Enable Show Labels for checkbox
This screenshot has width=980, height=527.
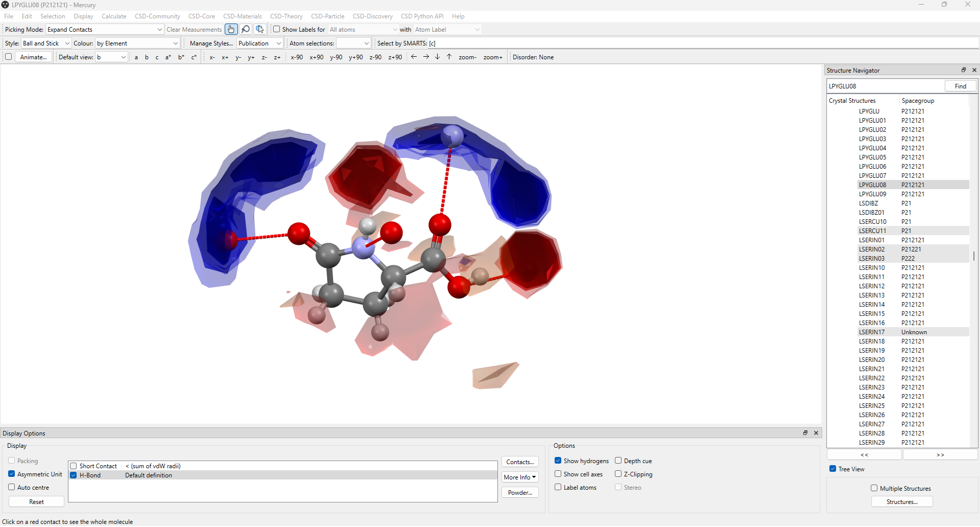[276, 29]
